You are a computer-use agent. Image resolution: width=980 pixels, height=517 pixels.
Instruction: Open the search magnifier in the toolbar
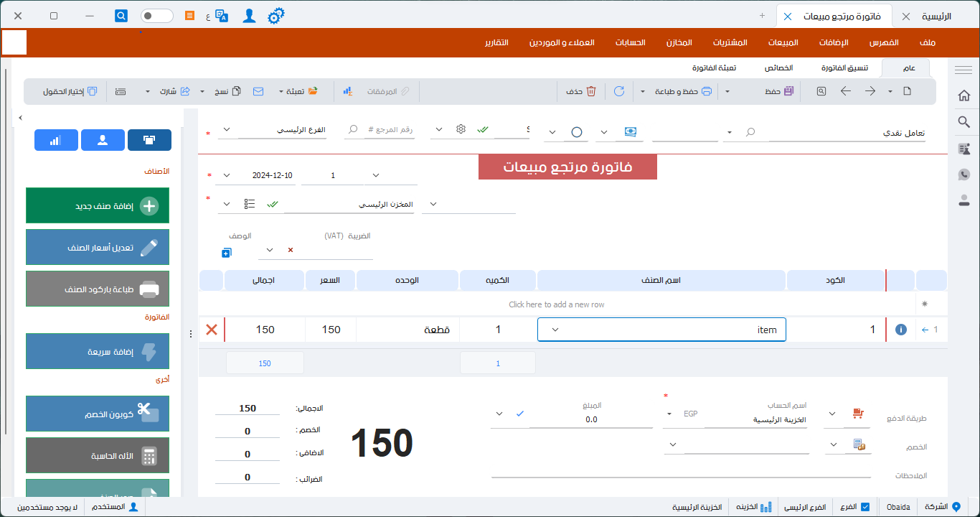[821, 91]
